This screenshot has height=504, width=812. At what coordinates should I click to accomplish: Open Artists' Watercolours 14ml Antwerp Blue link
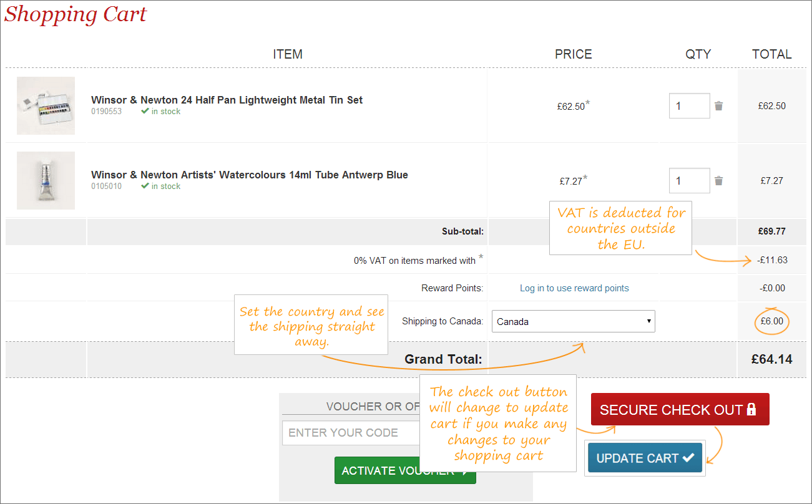pyautogui.click(x=250, y=175)
